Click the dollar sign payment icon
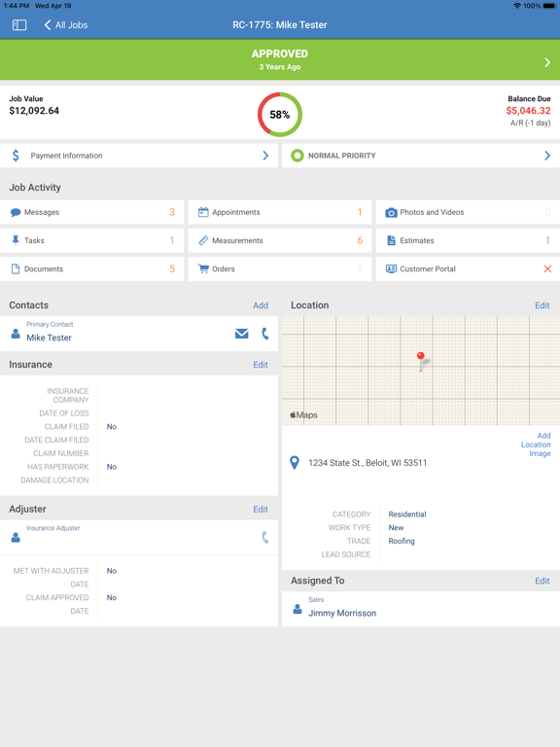Image resolution: width=560 pixels, height=747 pixels. pyautogui.click(x=16, y=156)
